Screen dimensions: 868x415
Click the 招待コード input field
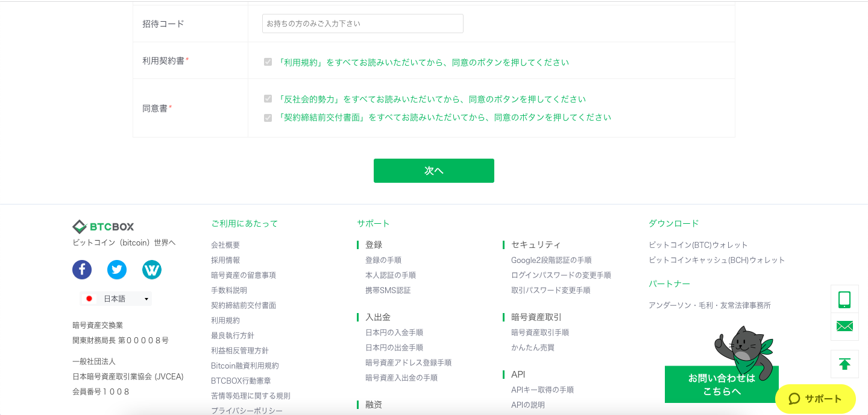tap(362, 23)
